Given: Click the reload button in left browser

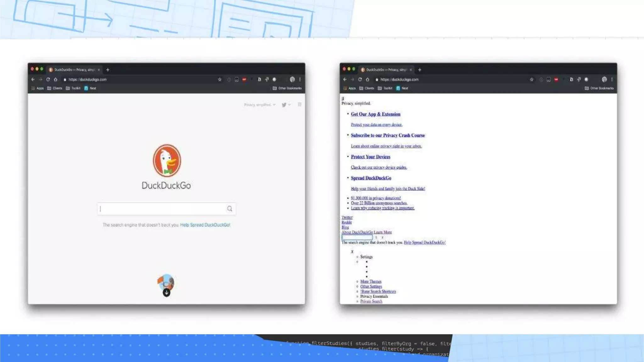Looking at the screenshot, I should [48, 80].
